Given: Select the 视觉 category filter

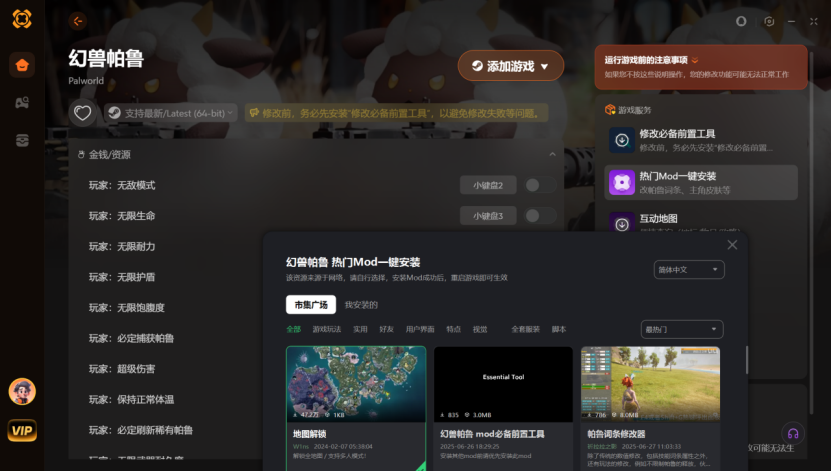Looking at the screenshot, I should pos(480,330).
